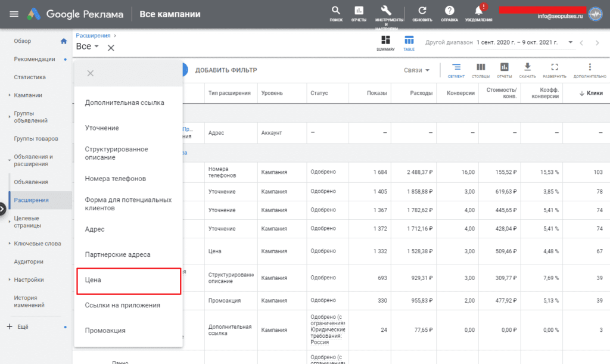610x364 pixels.
Task: Open Группы товаров in the sidebar
Action: coord(36,138)
